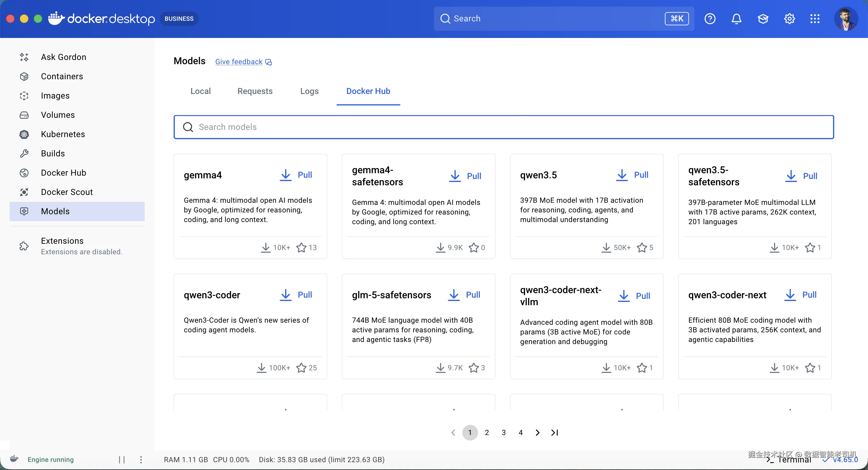The image size is (868, 470).
Task: Open Docker Scout in the sidebar
Action: 77,192
